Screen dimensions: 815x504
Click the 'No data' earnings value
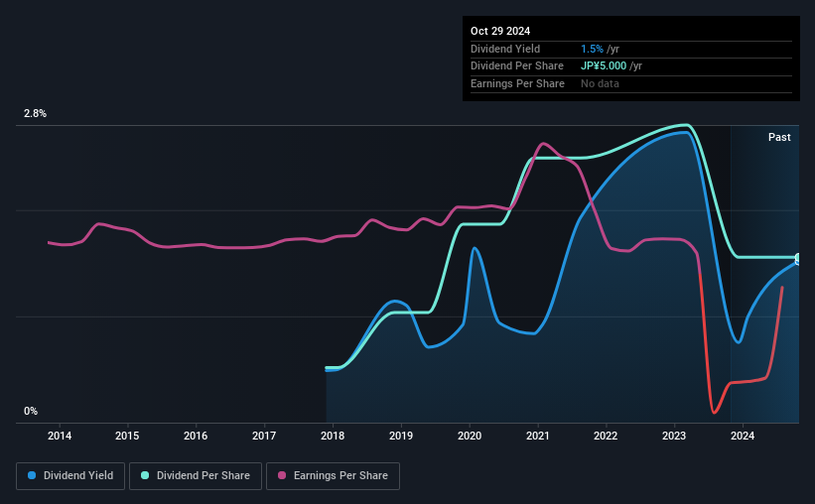pos(600,83)
